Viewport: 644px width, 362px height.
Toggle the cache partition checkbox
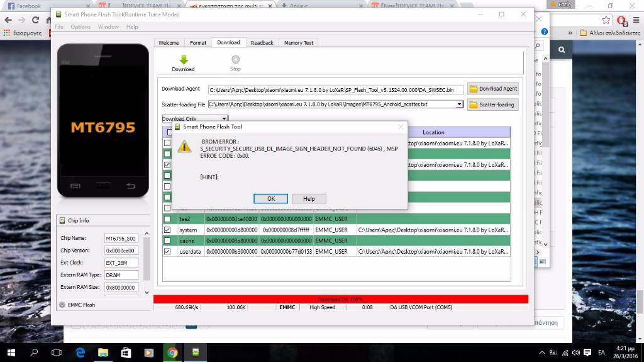tap(167, 240)
